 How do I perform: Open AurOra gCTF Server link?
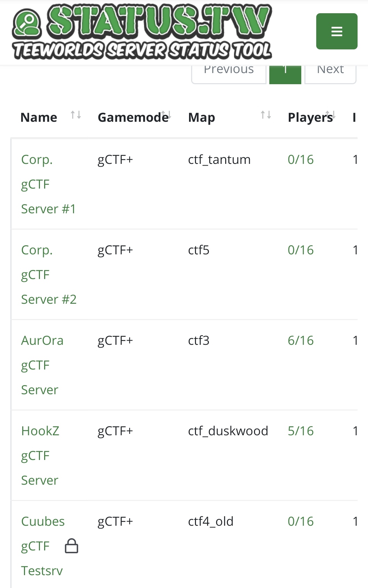coord(42,365)
